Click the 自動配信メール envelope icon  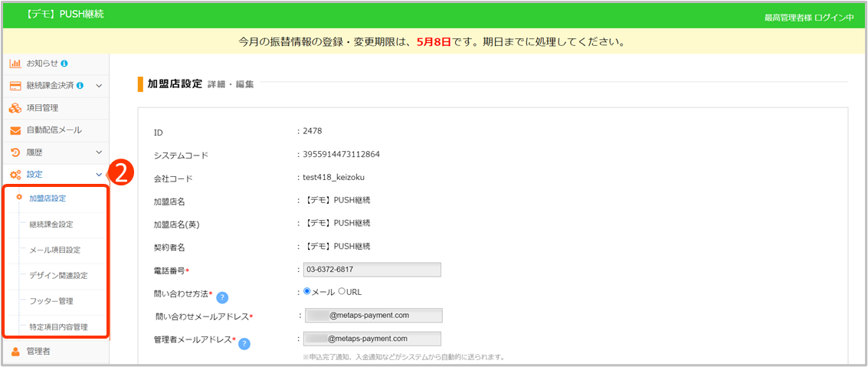click(x=15, y=130)
